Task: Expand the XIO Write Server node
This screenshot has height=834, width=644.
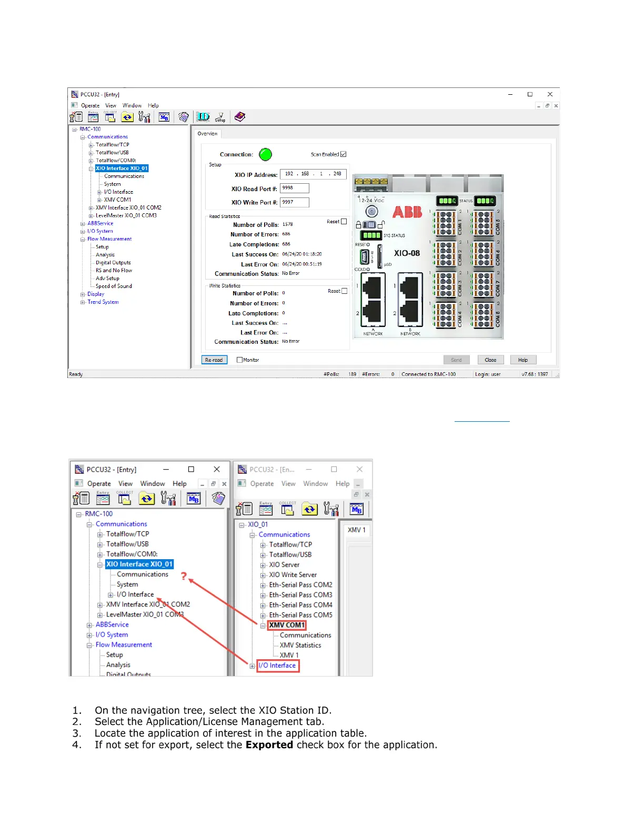Action: (x=263, y=575)
